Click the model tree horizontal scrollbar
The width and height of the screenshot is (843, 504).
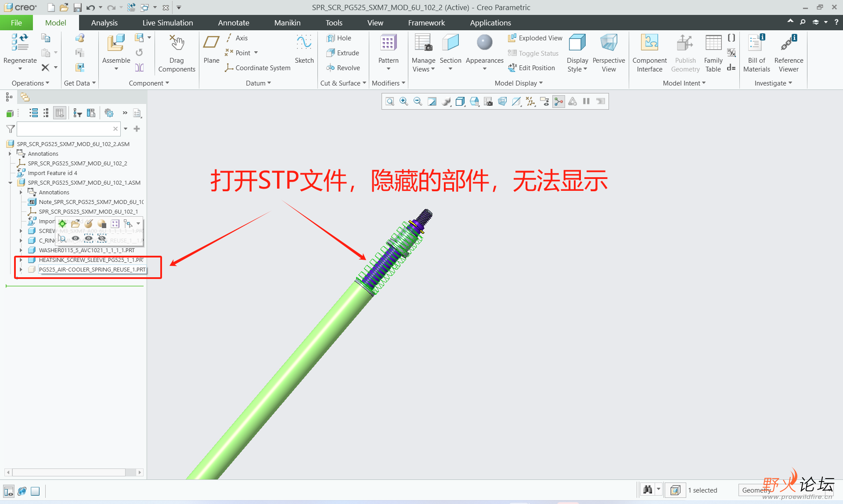pos(73,472)
